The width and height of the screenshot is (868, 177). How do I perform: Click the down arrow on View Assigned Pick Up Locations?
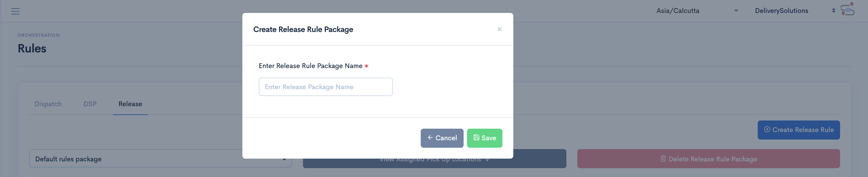pyautogui.click(x=487, y=159)
